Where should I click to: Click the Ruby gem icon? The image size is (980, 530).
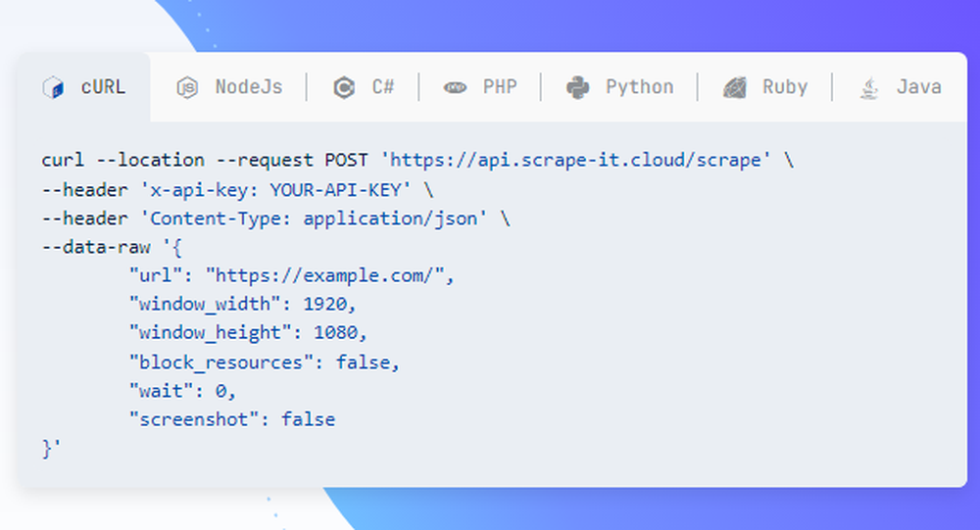click(735, 87)
